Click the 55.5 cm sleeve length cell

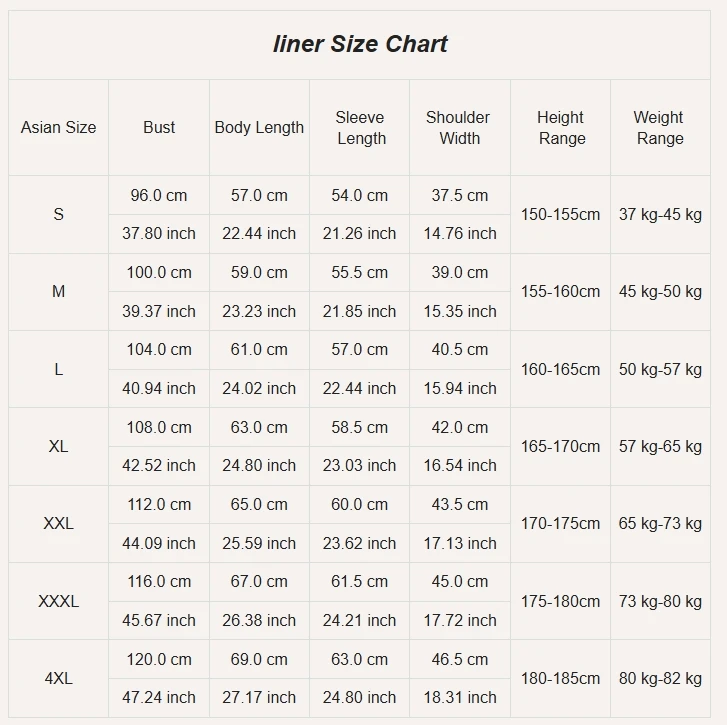click(x=360, y=273)
